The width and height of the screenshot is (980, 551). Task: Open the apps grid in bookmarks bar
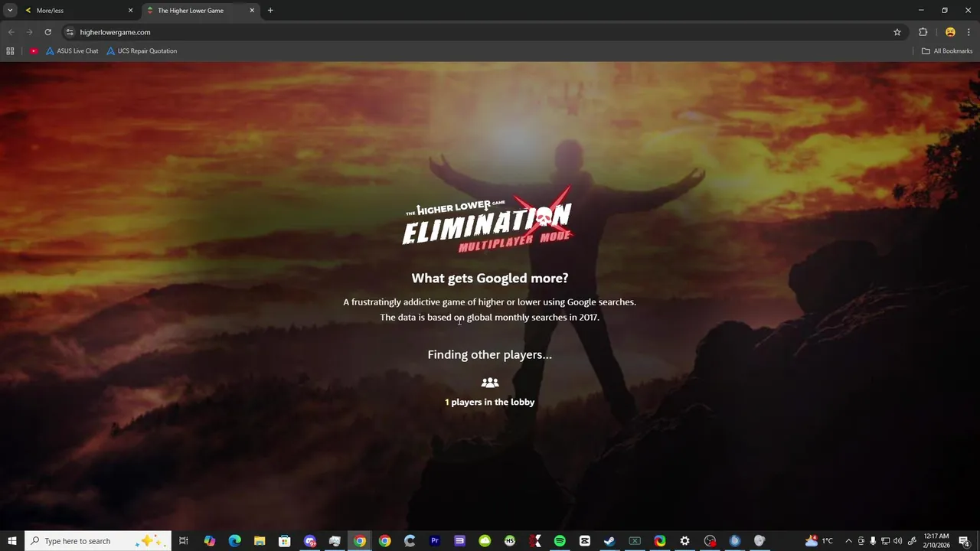pyautogui.click(x=10, y=51)
